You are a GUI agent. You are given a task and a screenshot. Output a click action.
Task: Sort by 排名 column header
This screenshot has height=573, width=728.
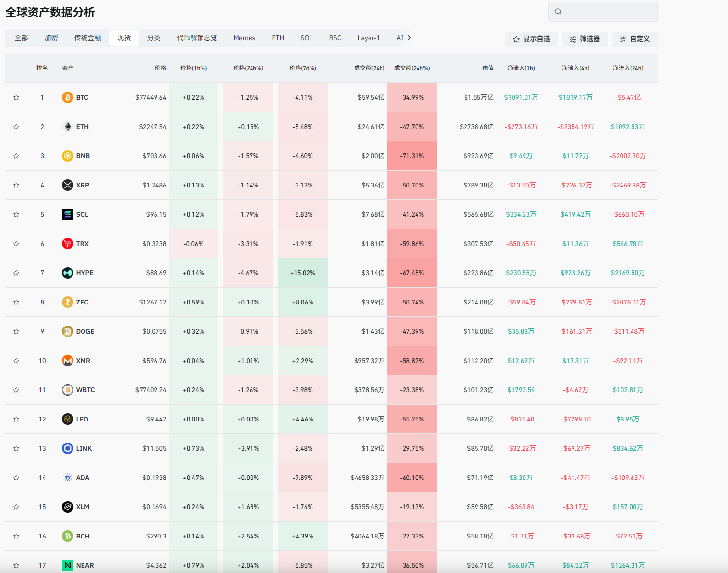(x=42, y=68)
